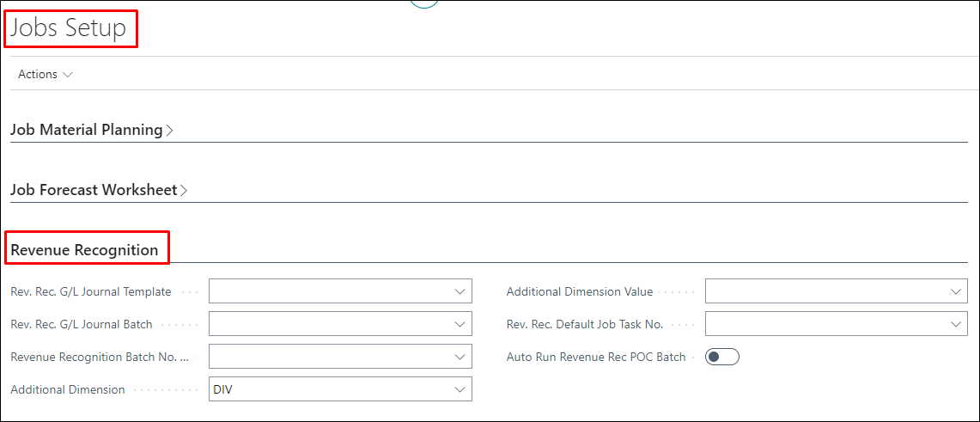
Task: Open Revenue Recognition Batch No. dropdown arrow
Action: tap(460, 357)
